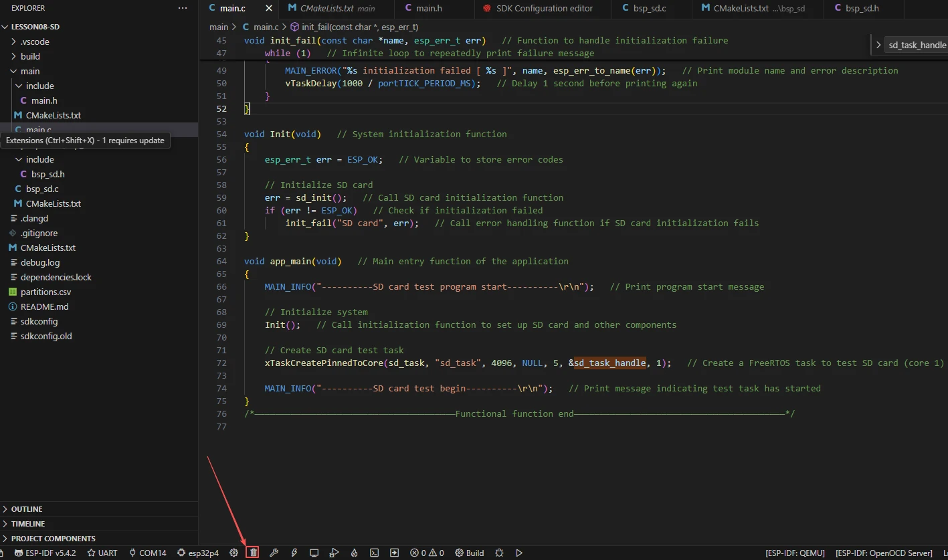Open the ESP-IDF terminal icon
This screenshot has height=560, width=948.
pyautogui.click(x=375, y=553)
